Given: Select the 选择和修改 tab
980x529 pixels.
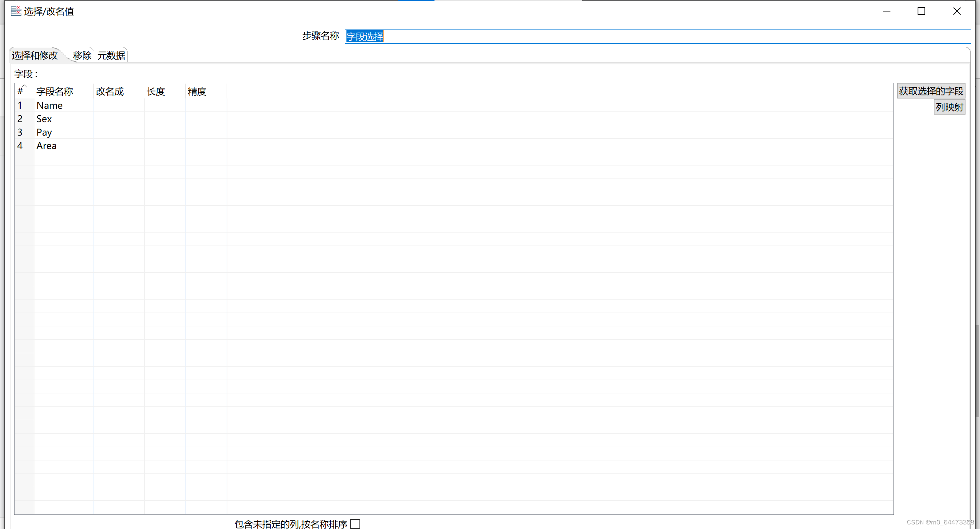Looking at the screenshot, I should [x=34, y=56].
